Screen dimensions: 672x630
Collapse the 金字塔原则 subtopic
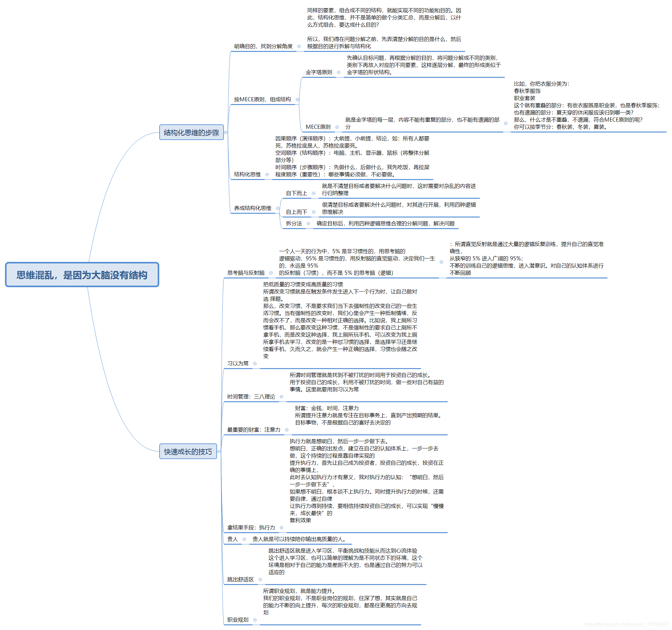click(x=338, y=72)
